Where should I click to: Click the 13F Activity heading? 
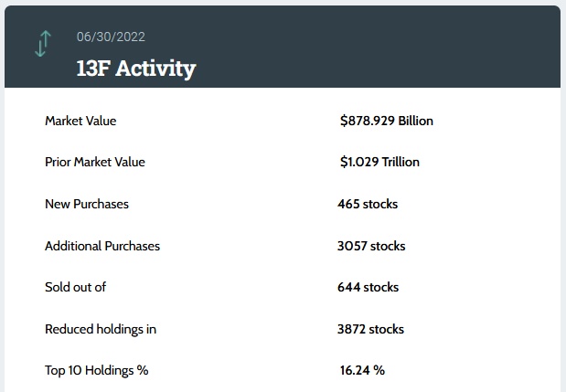point(136,69)
